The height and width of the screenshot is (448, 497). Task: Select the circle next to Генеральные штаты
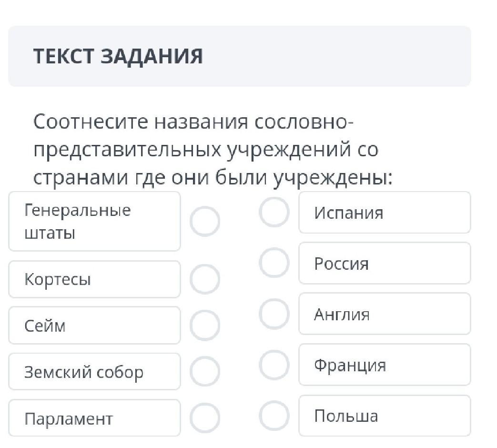pos(205,222)
